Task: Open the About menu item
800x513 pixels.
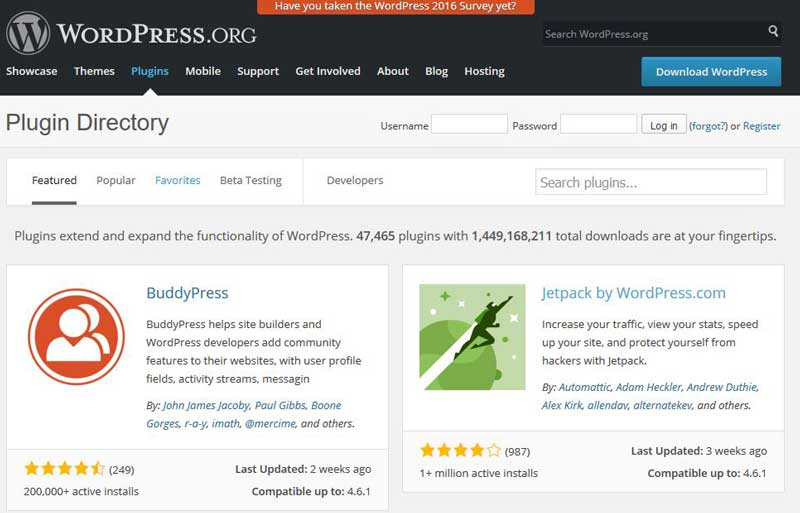Action: [392, 71]
